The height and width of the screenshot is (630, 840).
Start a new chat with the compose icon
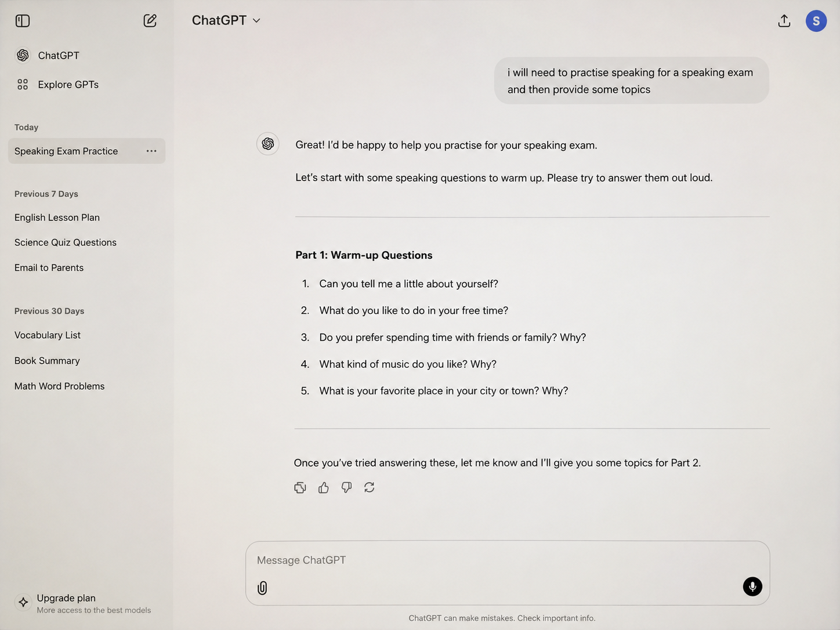pyautogui.click(x=150, y=21)
